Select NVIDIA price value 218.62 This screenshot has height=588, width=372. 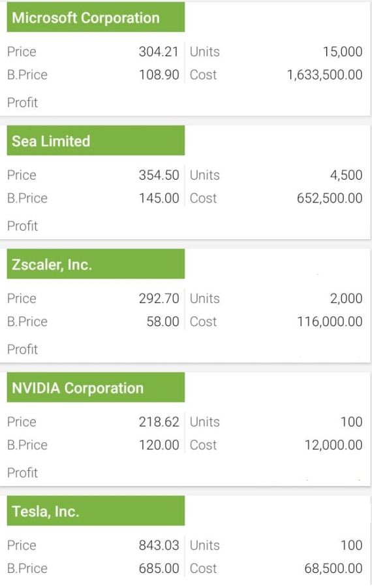coord(159,422)
